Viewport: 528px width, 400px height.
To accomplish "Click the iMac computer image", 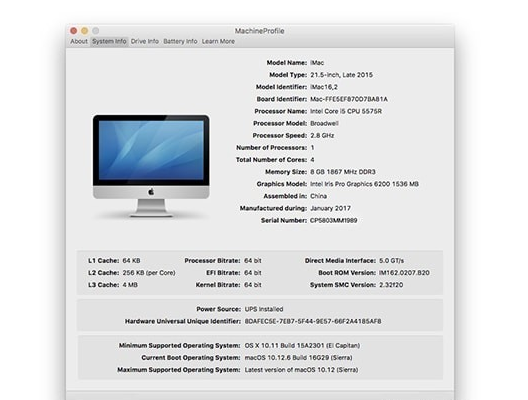I will tap(151, 166).
